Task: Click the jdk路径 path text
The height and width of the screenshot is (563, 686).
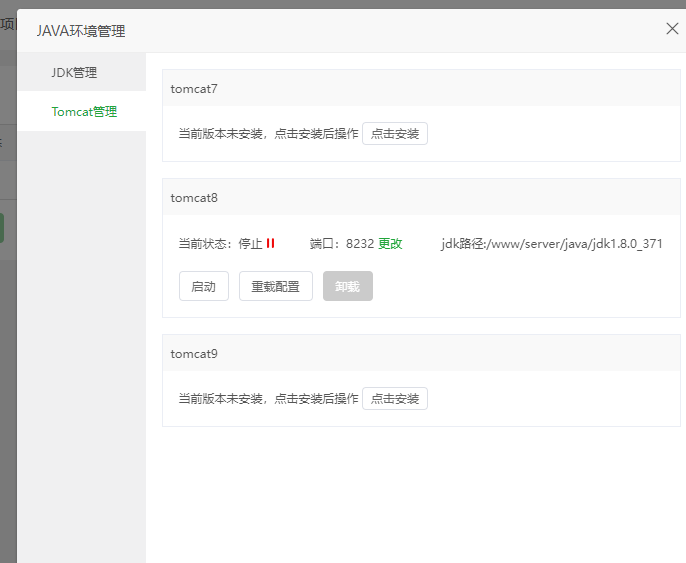Action: pos(552,244)
